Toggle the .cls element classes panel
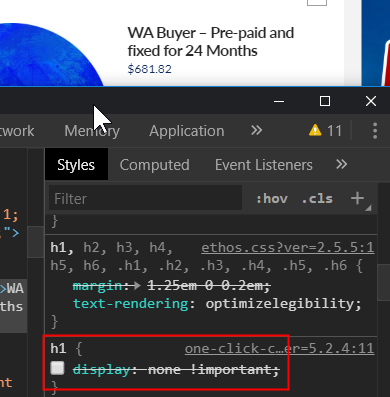Viewport: 390px width, 397px height. tap(317, 199)
